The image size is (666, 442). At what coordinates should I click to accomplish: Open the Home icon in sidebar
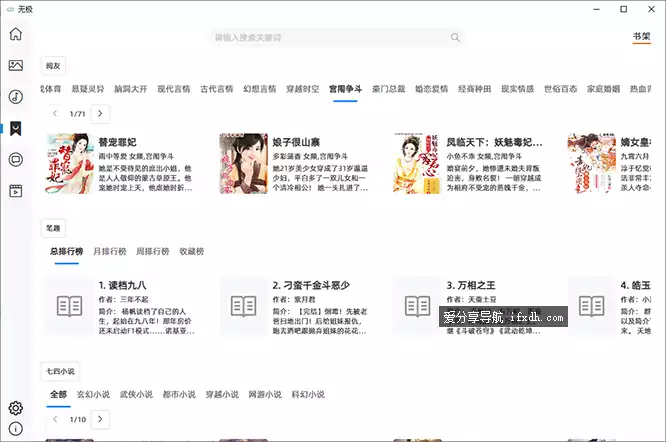point(16,34)
